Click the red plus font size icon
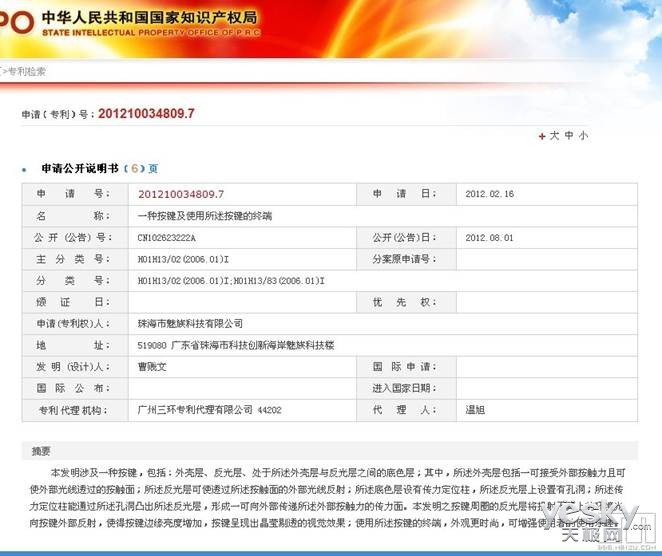 click(542, 136)
